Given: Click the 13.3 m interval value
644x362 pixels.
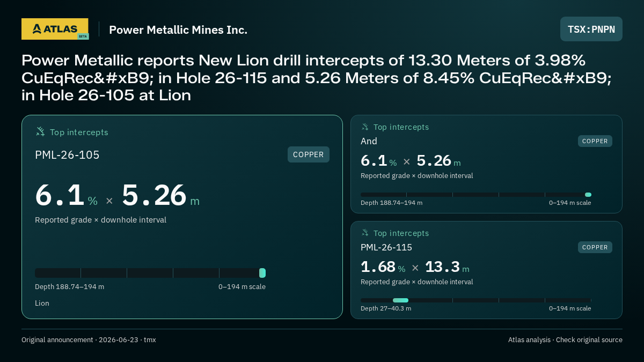Looking at the screenshot, I should [447, 267].
